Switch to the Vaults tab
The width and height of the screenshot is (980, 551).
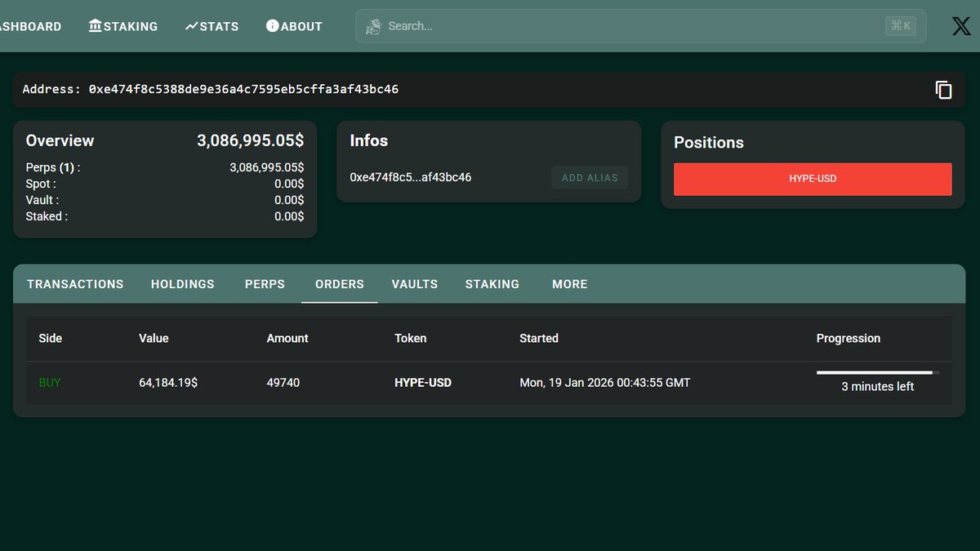point(415,284)
